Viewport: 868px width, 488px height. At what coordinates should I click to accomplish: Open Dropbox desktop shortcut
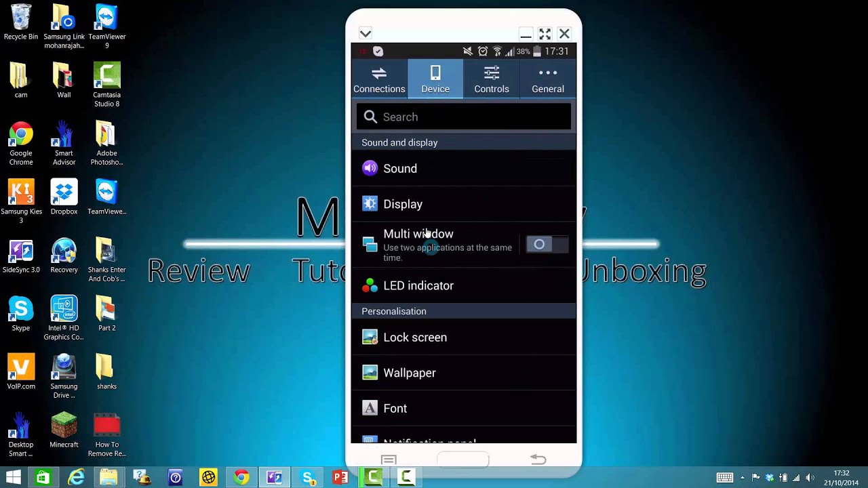pos(64,197)
